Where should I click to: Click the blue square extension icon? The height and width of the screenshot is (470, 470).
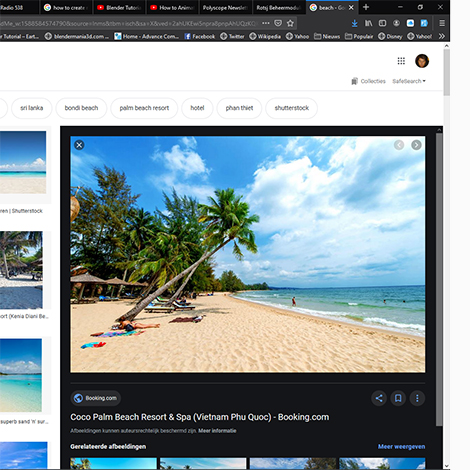tap(424, 23)
